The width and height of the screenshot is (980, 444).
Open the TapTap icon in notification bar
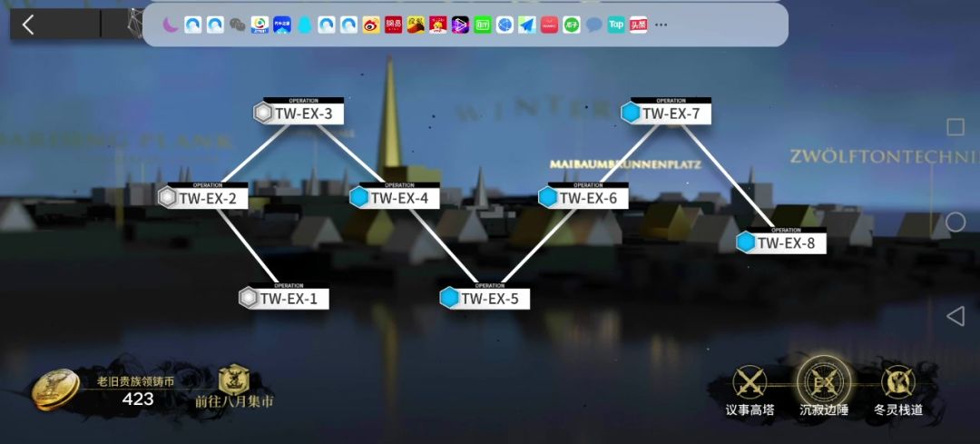tap(616, 25)
